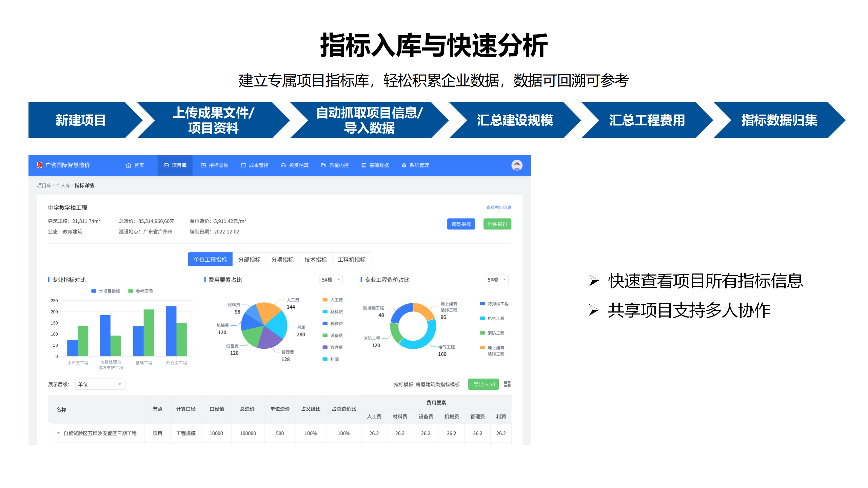868x488 pixels.
Task: 点击导出excel按钮
Action: pyautogui.click(x=483, y=384)
